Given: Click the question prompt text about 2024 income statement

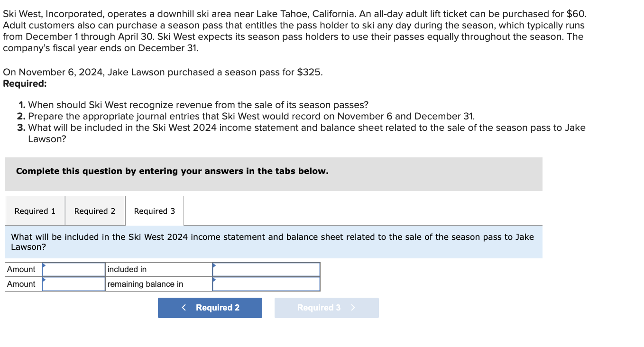Looking at the screenshot, I should [x=273, y=242].
